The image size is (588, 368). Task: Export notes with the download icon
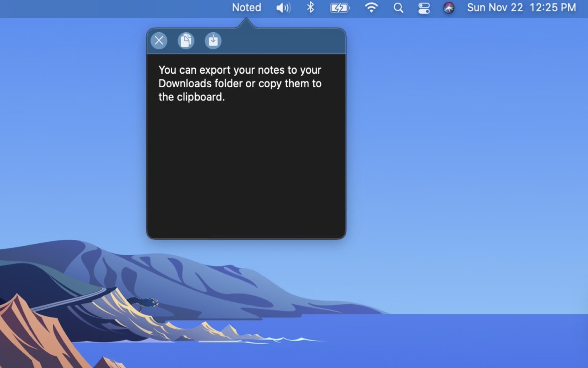coord(213,41)
